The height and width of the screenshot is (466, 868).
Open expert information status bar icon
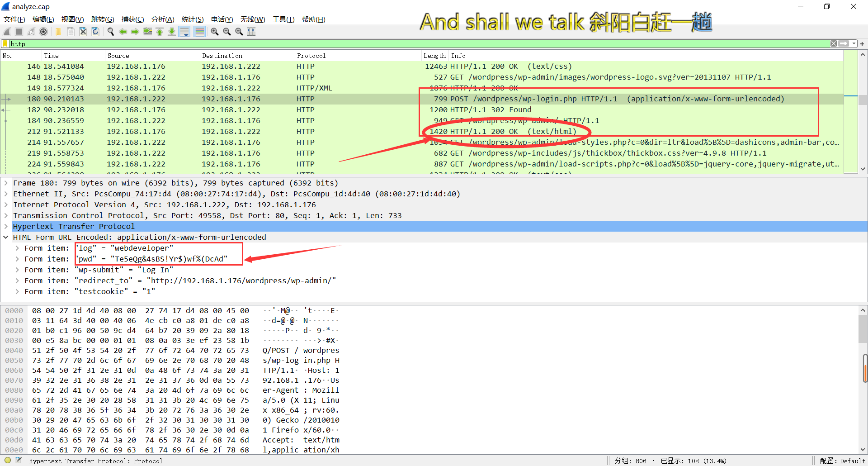coord(8,460)
